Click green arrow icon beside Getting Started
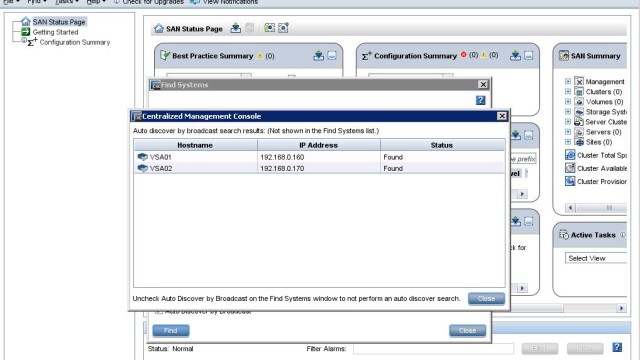 point(26,31)
